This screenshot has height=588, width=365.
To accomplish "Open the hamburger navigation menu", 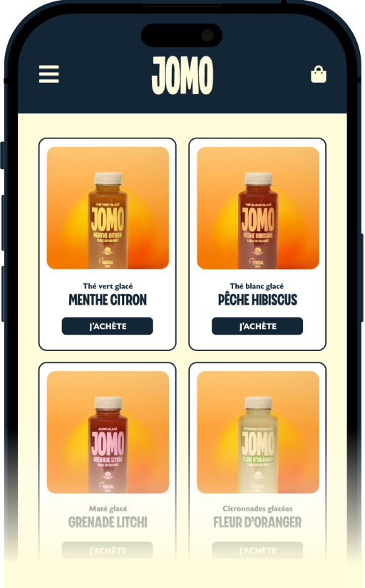I will click(48, 74).
